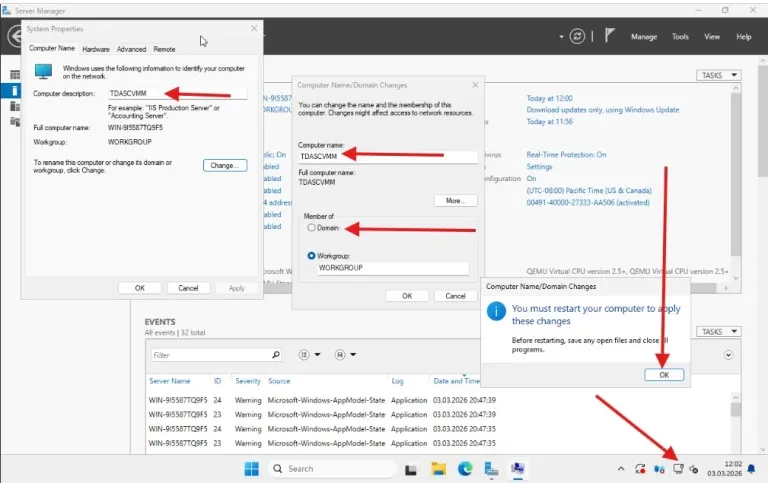This screenshot has width=768, height=483.
Task: Click the properties panel vertical scrollbar
Action: click(736, 173)
